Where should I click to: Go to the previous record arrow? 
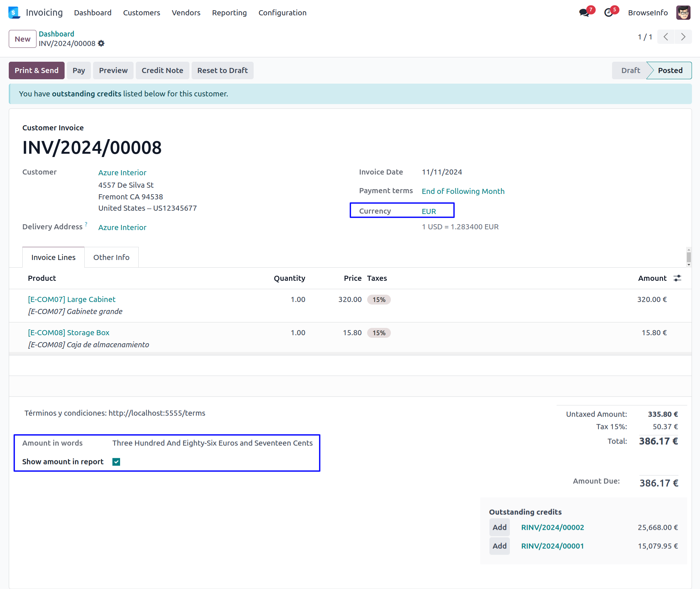[x=666, y=37]
